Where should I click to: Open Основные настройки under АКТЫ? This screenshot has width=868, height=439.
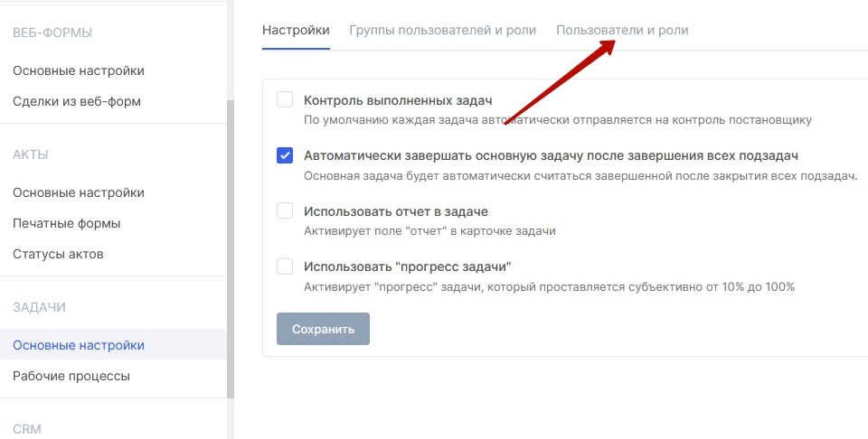[79, 192]
